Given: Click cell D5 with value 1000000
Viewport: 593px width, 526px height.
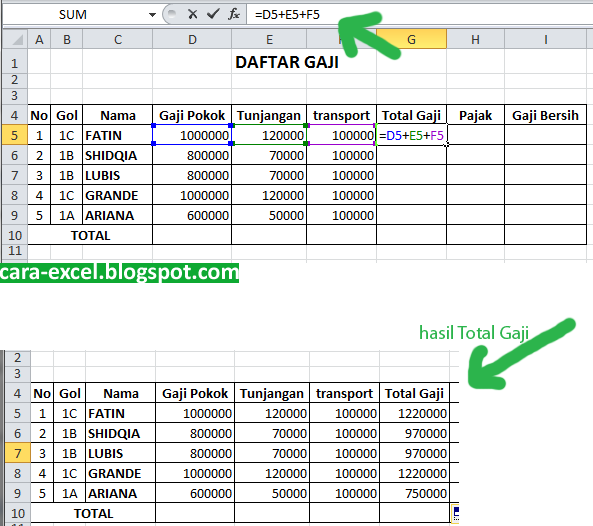Looking at the screenshot, I should coord(192,135).
